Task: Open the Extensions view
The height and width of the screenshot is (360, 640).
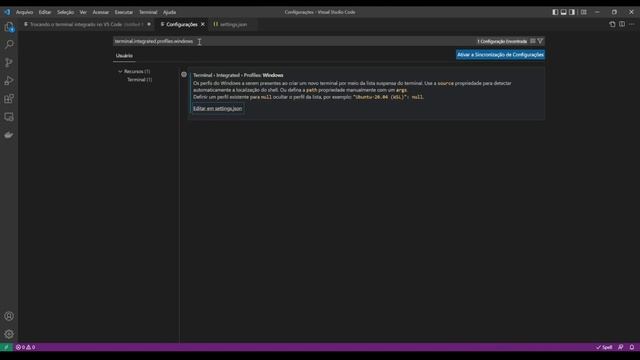Action: pos(9,98)
